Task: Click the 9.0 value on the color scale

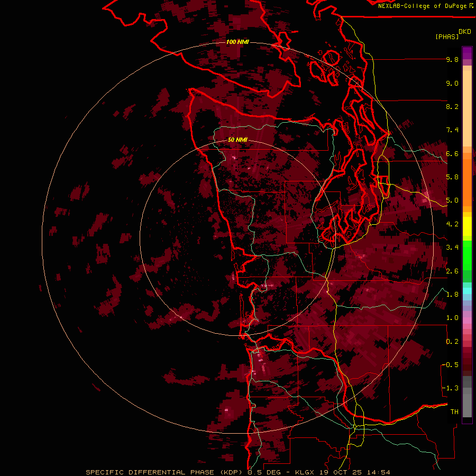Action: (452, 84)
